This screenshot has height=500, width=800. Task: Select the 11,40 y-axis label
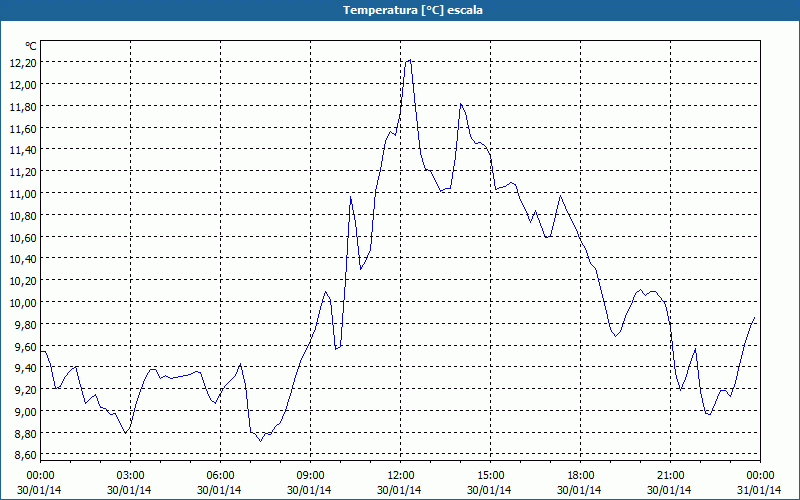pyautogui.click(x=23, y=149)
